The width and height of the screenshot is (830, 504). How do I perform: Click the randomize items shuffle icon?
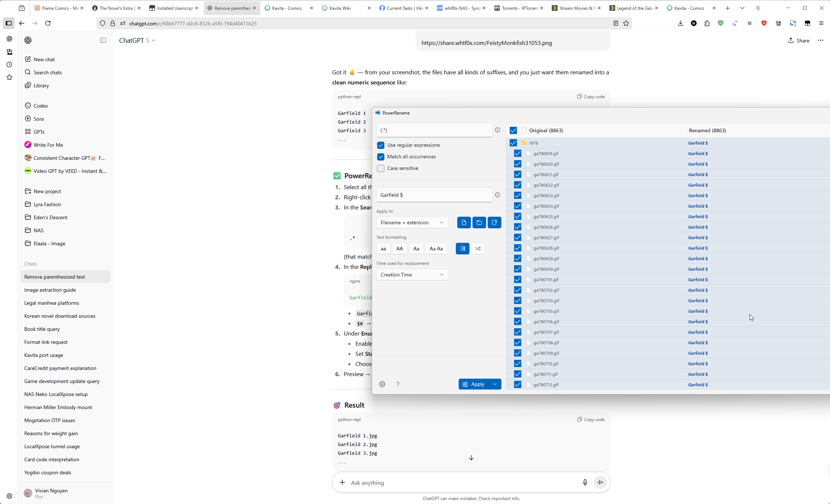click(478, 249)
